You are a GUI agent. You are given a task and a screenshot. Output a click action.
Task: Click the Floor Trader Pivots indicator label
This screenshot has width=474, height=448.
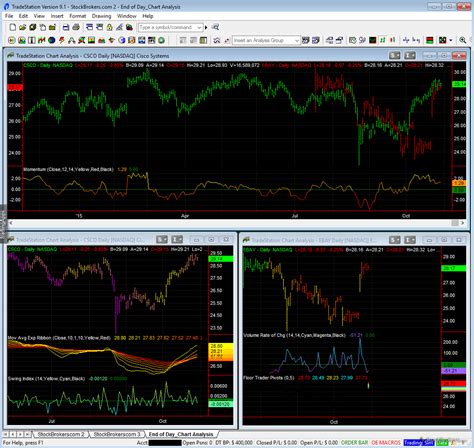pyautogui.click(x=269, y=378)
